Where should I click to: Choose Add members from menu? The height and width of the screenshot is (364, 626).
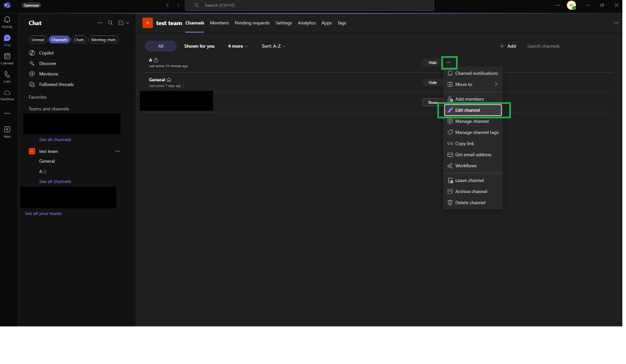click(x=473, y=100)
